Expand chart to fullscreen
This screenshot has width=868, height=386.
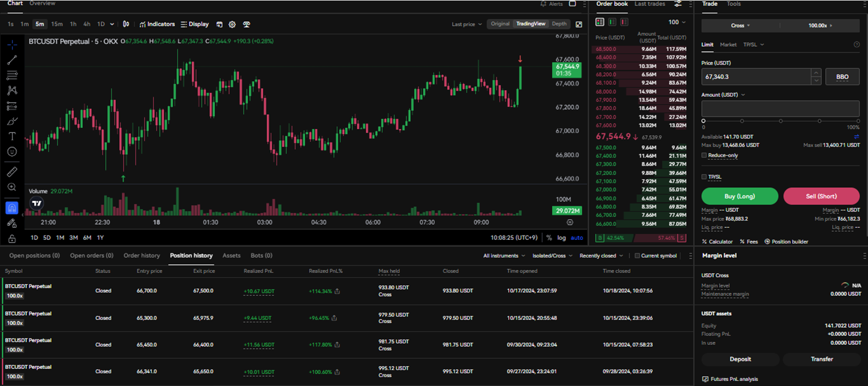(579, 24)
